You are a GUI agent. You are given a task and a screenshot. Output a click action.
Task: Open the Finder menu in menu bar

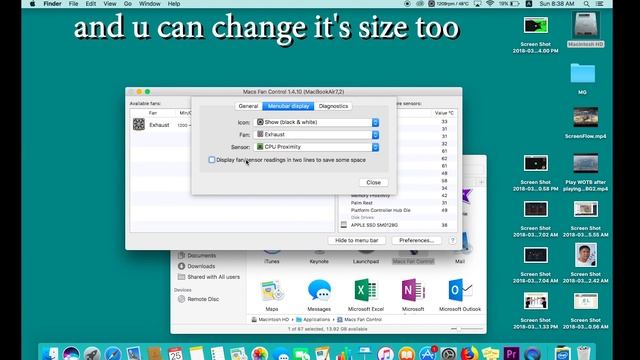point(52,4)
